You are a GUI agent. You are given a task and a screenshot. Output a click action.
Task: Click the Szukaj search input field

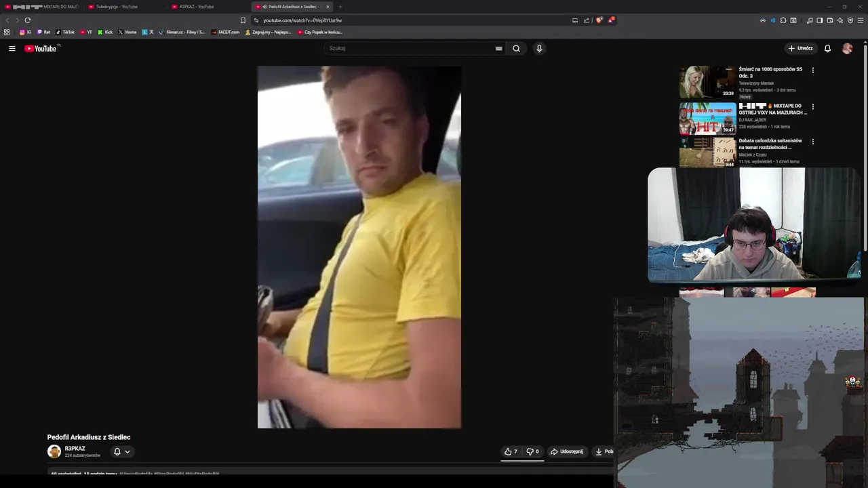click(x=410, y=48)
